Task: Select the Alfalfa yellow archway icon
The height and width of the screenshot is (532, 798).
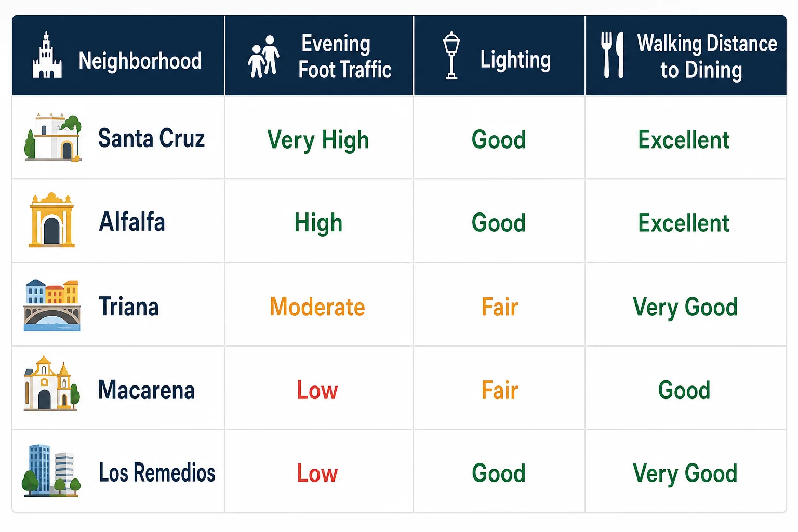Action: 51,220
